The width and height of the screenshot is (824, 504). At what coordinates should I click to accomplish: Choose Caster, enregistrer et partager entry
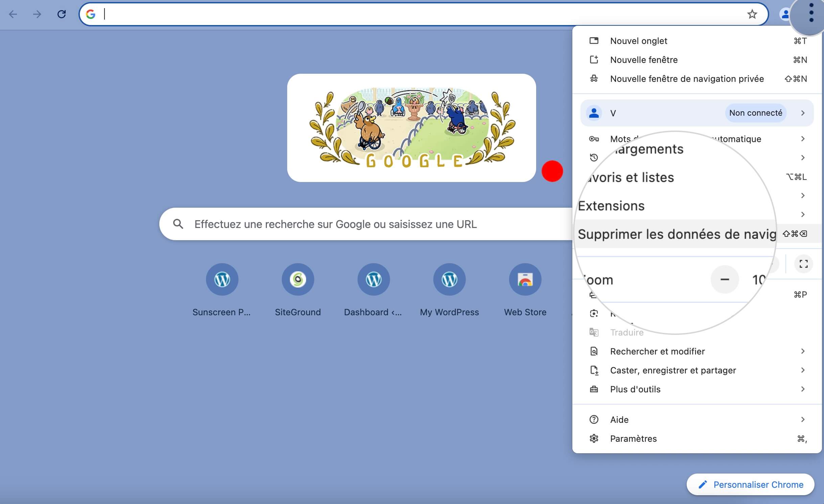point(697,370)
